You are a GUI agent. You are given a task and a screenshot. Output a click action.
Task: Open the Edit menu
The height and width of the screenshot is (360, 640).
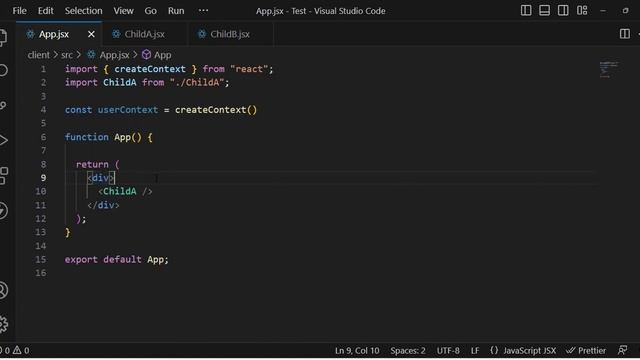45,11
